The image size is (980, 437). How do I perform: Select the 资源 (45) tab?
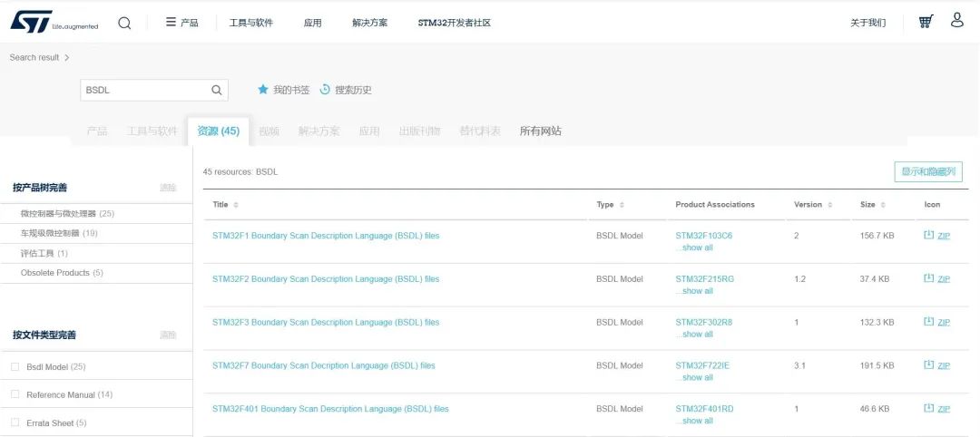(218, 131)
